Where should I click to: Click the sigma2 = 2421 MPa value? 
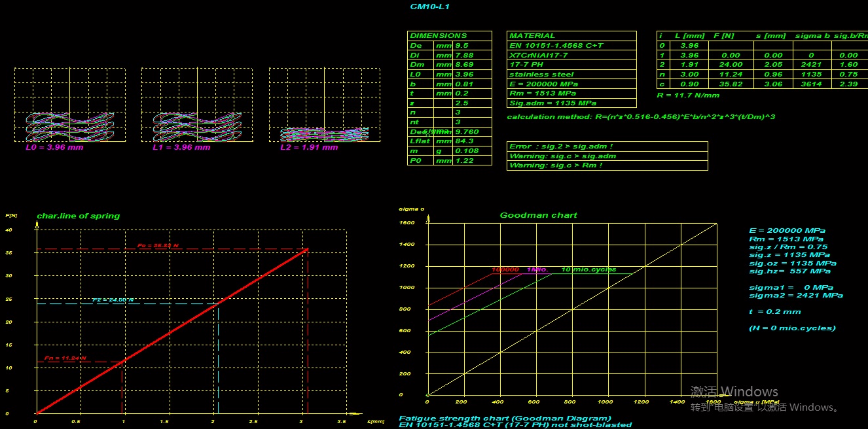point(795,296)
